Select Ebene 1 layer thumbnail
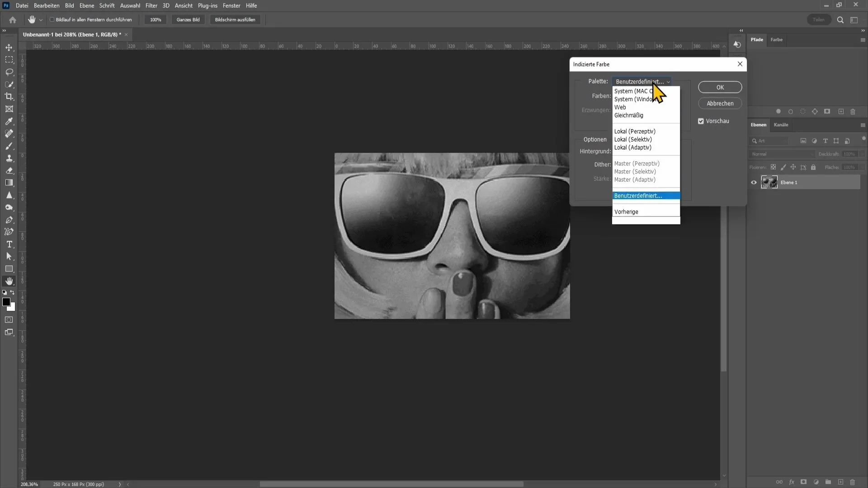 point(769,183)
